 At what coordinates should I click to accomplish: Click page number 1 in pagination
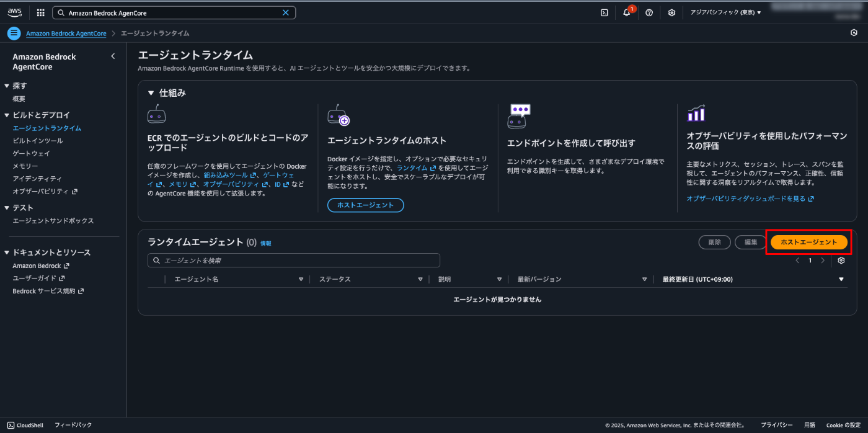coord(810,261)
